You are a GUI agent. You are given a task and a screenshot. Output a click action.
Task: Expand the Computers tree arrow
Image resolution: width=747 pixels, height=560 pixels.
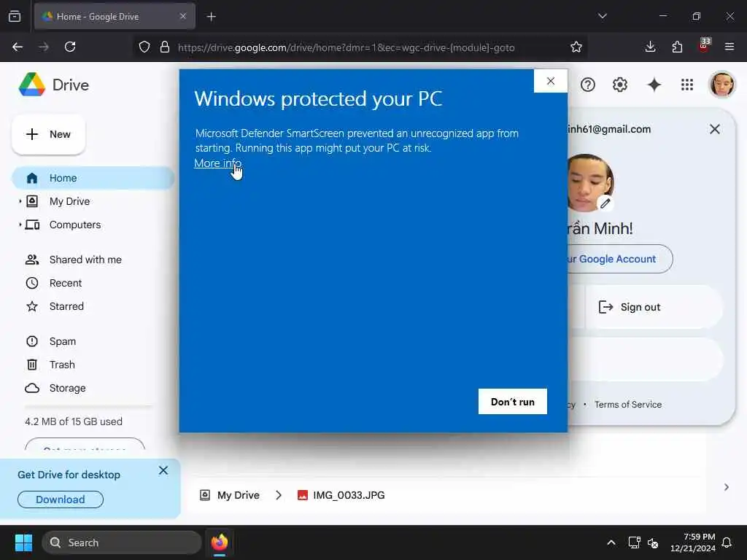coord(20,225)
